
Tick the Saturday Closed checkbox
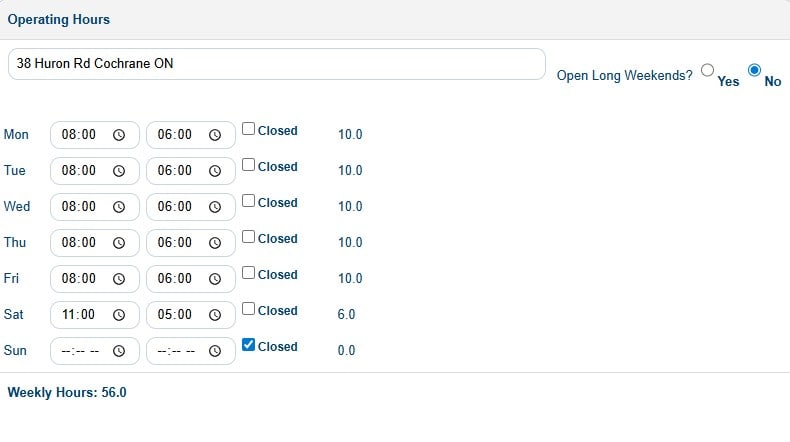249,310
